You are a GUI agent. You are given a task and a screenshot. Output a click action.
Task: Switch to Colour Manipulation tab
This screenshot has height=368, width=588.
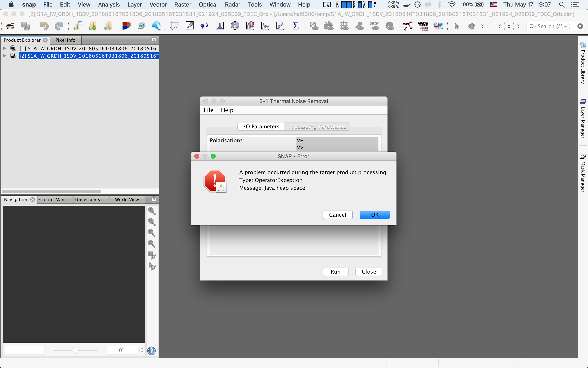pyautogui.click(x=55, y=200)
